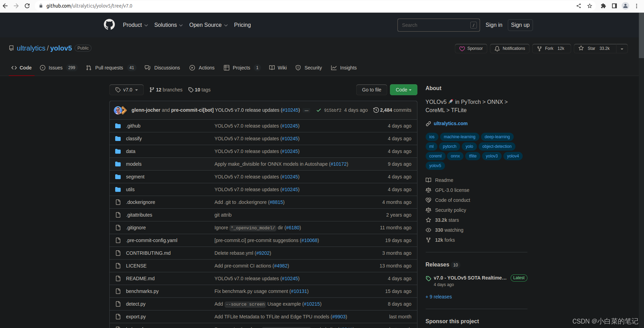Click glenn-jocher avatar in commit header

(x=118, y=110)
